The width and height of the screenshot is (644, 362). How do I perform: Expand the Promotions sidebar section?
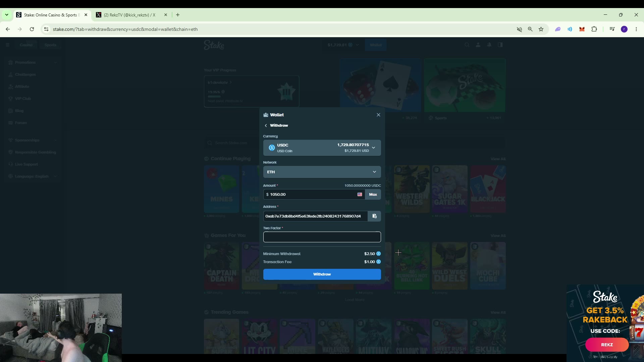coord(33,62)
